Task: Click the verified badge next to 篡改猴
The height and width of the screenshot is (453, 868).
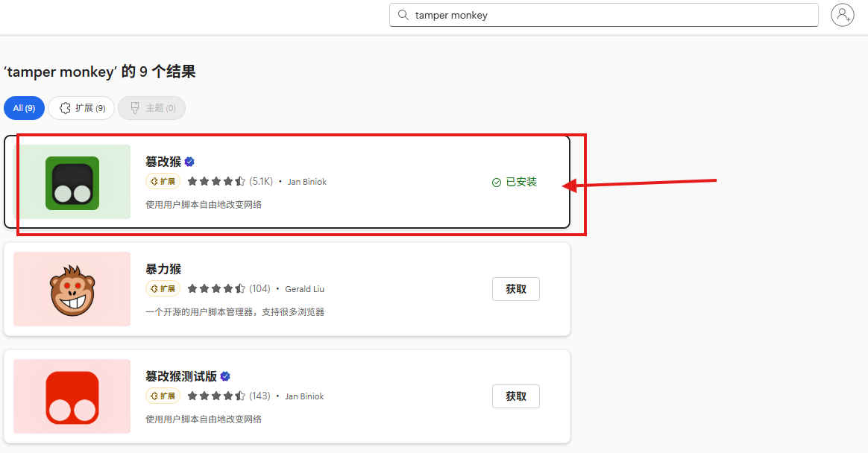Action: [189, 162]
